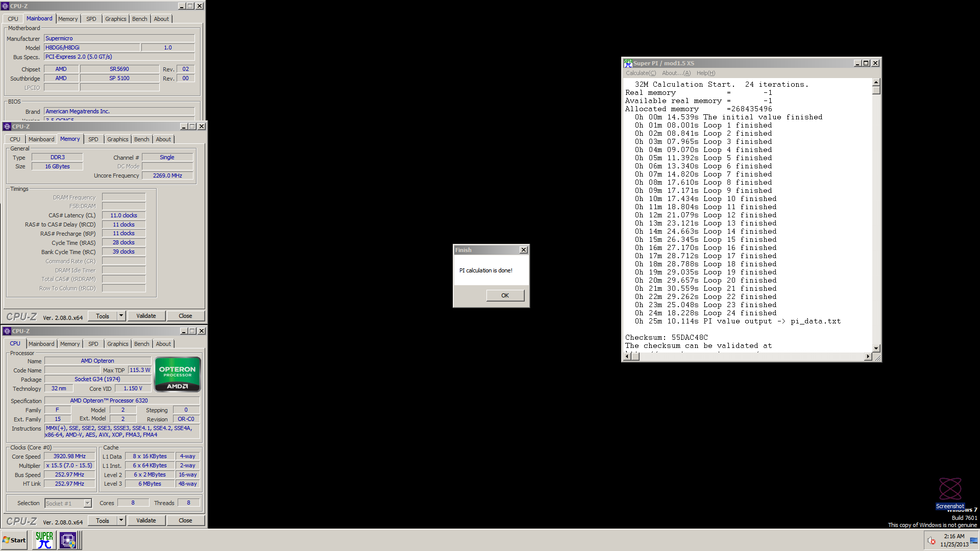
Task: Click Super PI horizontal scrollbar right arrow
Action: tap(868, 356)
